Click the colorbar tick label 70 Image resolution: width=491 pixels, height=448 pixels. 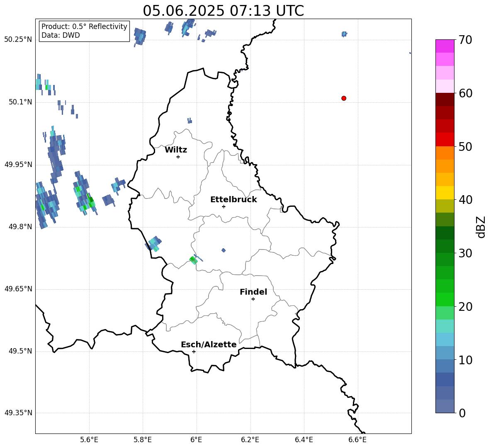coord(465,40)
